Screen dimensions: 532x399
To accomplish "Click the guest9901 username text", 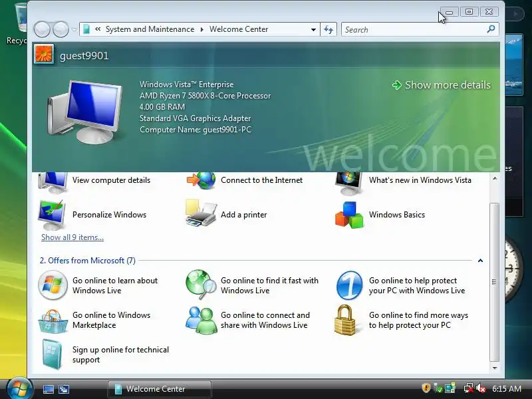I will (x=84, y=56).
